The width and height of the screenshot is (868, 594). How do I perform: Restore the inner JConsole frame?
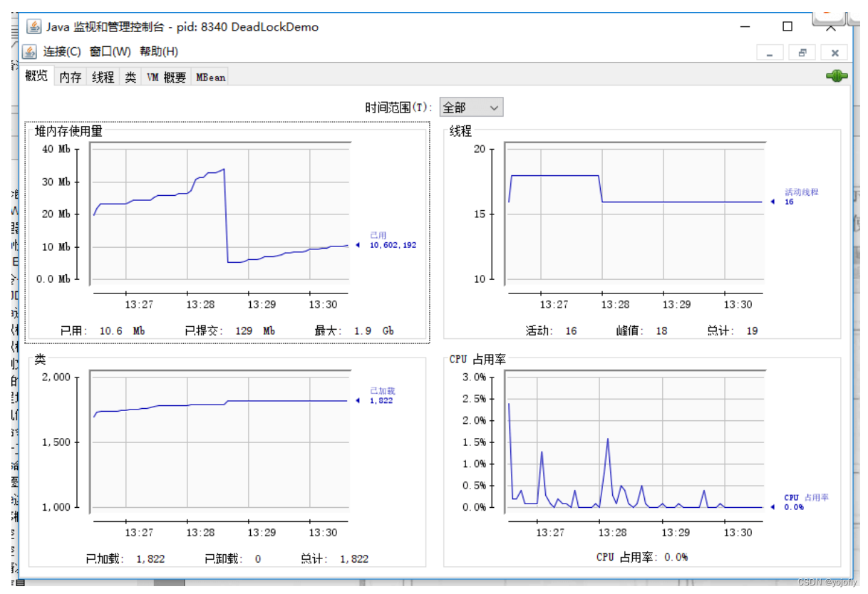(x=802, y=53)
